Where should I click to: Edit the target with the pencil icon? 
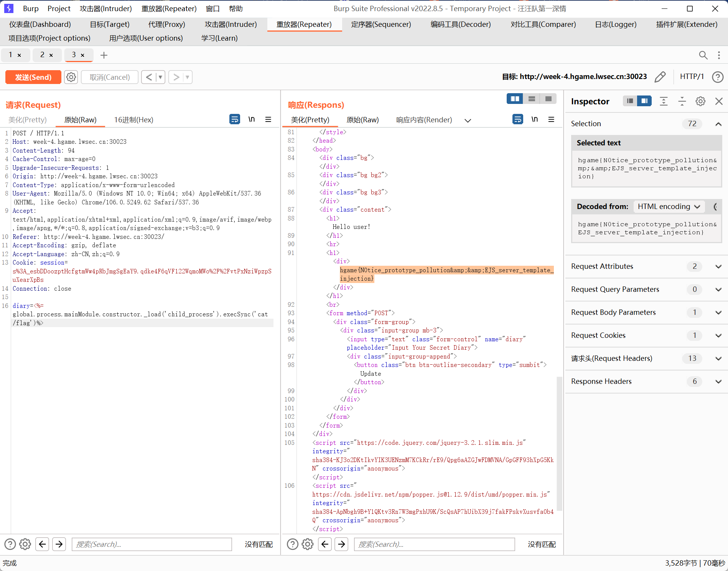(x=660, y=77)
